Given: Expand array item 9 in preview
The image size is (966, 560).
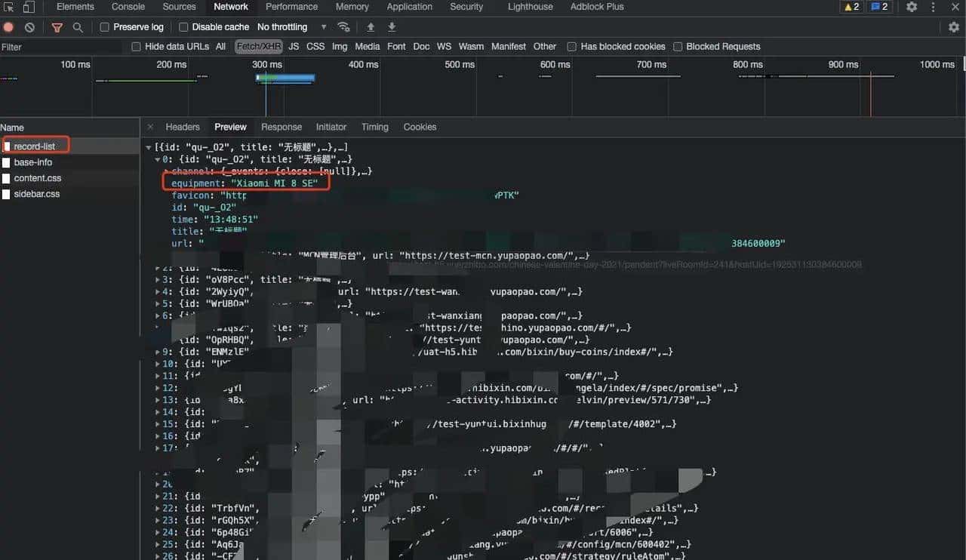Looking at the screenshot, I should click(x=158, y=352).
